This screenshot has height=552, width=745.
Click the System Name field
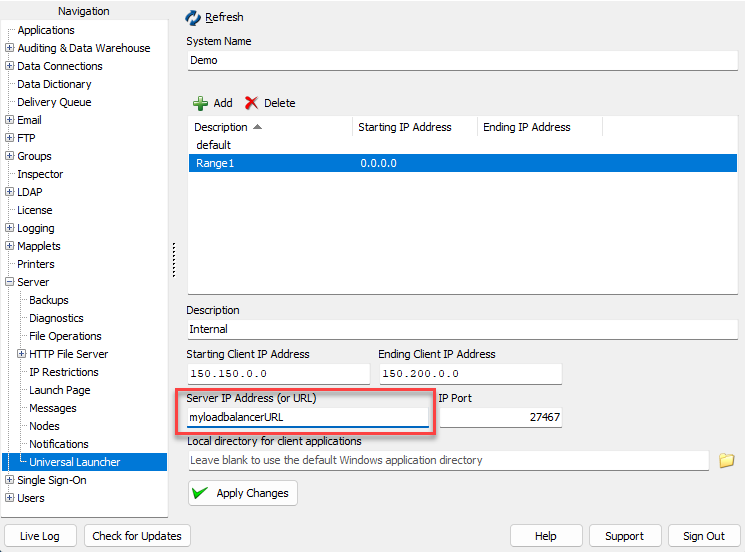[x=462, y=60]
